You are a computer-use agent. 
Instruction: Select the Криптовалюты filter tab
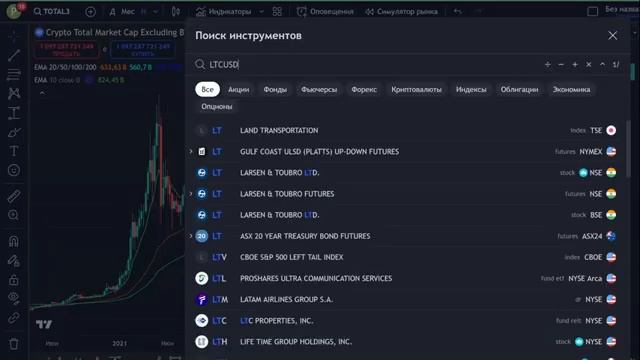(416, 89)
